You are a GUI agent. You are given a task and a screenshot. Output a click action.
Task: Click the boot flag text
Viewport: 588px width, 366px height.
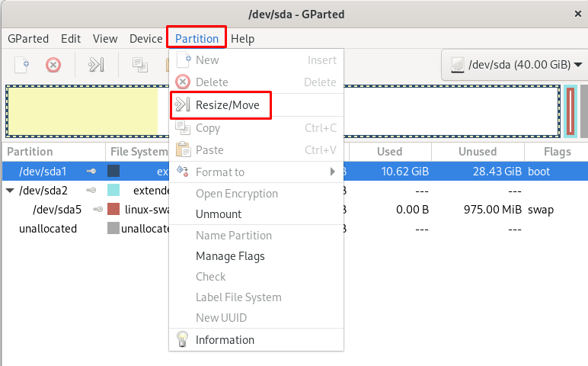[539, 172]
